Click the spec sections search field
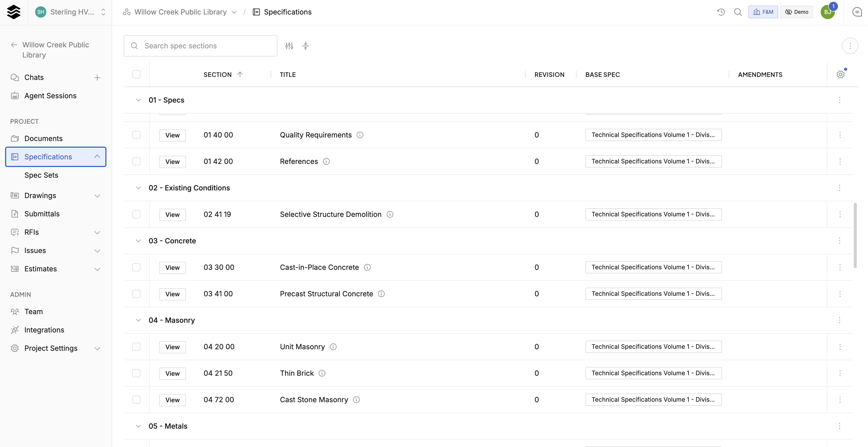The image size is (868, 447). pos(201,46)
